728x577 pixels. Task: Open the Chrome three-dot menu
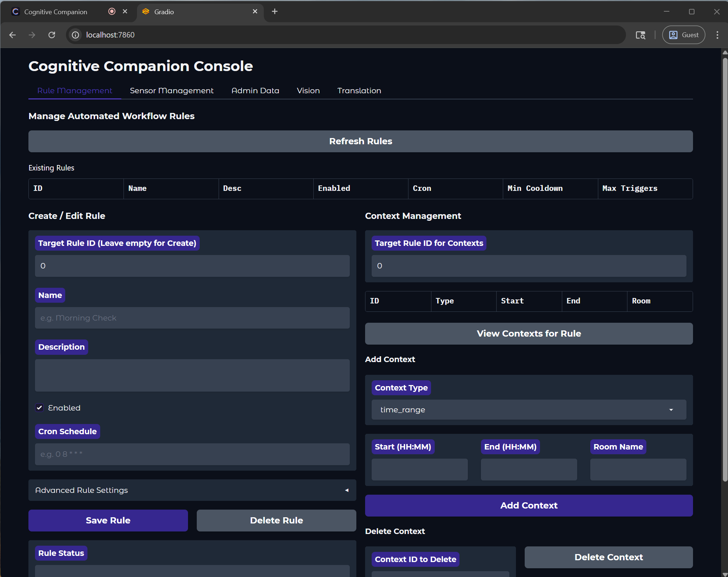click(717, 35)
